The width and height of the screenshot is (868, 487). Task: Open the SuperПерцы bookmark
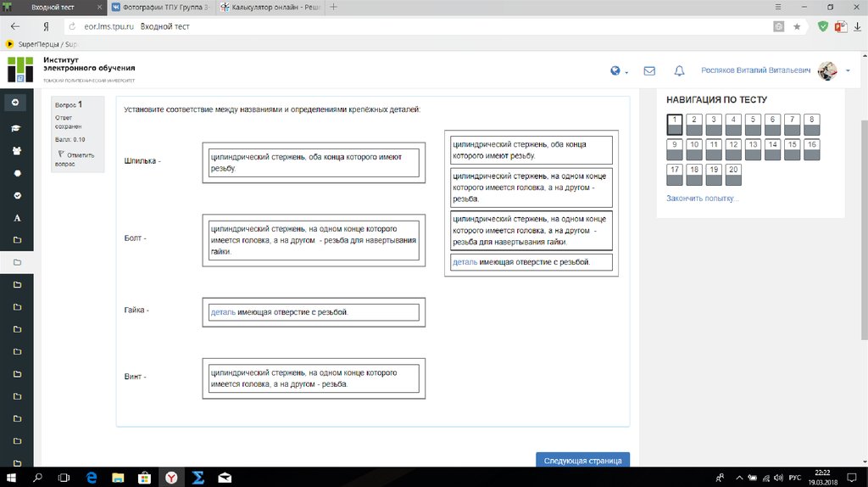click(41, 44)
